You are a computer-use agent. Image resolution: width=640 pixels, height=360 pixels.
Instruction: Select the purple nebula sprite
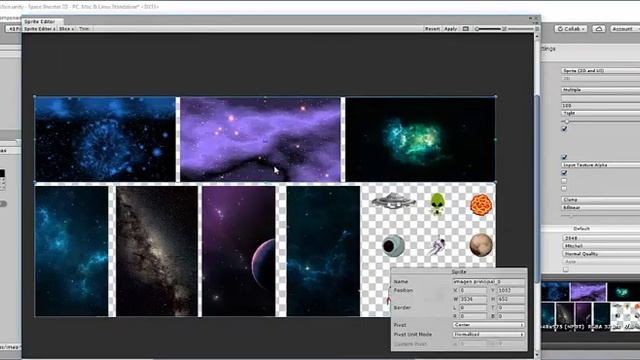(x=260, y=140)
